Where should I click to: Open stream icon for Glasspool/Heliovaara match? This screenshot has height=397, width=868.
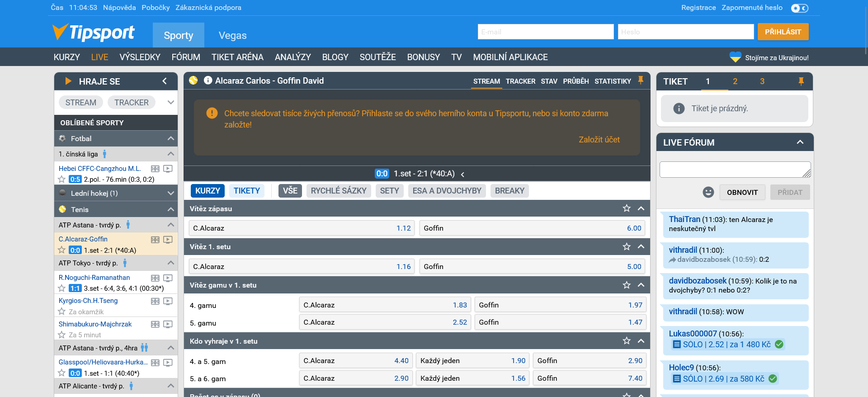(168, 363)
